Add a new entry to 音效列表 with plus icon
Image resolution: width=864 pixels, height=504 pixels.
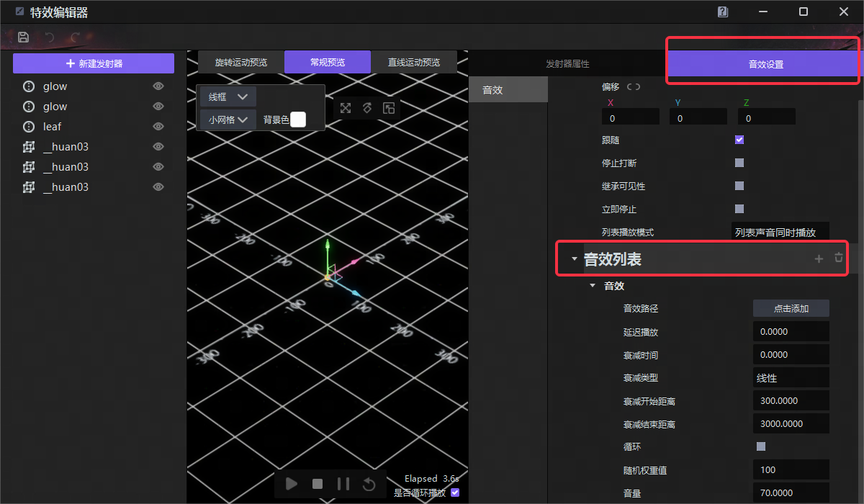point(819,258)
